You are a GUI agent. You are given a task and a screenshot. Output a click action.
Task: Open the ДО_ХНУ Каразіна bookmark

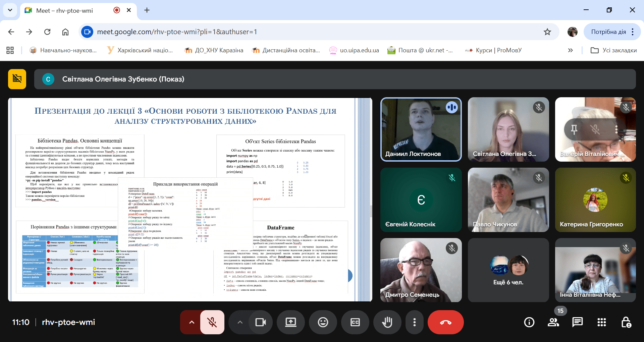point(214,50)
